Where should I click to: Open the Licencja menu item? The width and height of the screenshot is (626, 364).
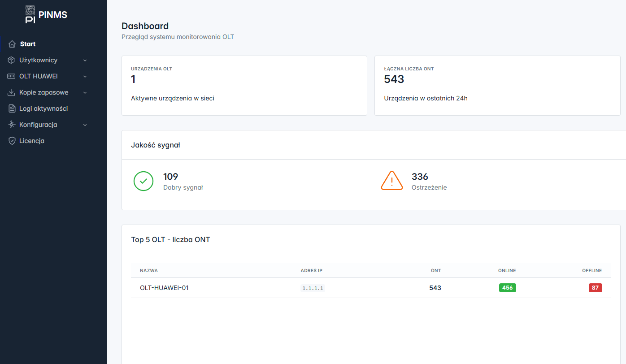click(x=32, y=141)
